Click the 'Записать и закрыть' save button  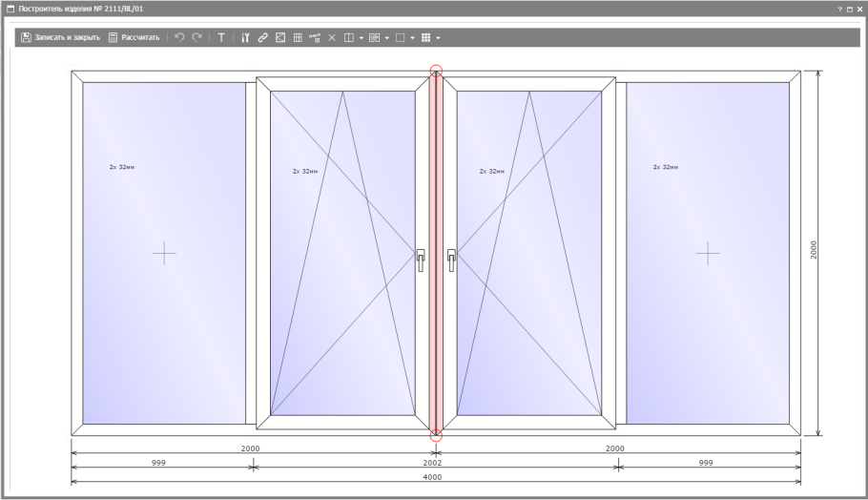pyautogui.click(x=61, y=37)
